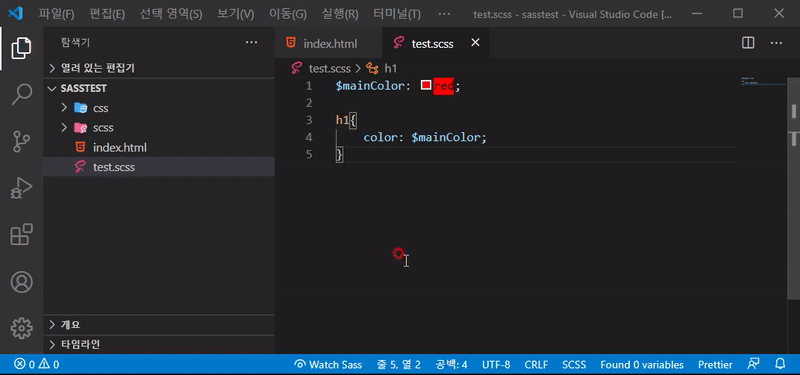Open the Source Control view

click(21, 142)
